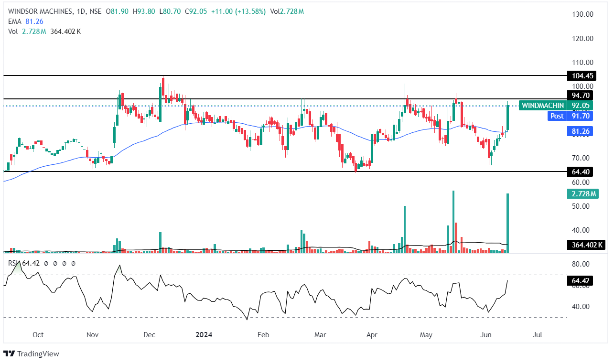Click the blue 81.26 EMA axis label
The width and height of the screenshot is (614, 364).
click(x=580, y=131)
